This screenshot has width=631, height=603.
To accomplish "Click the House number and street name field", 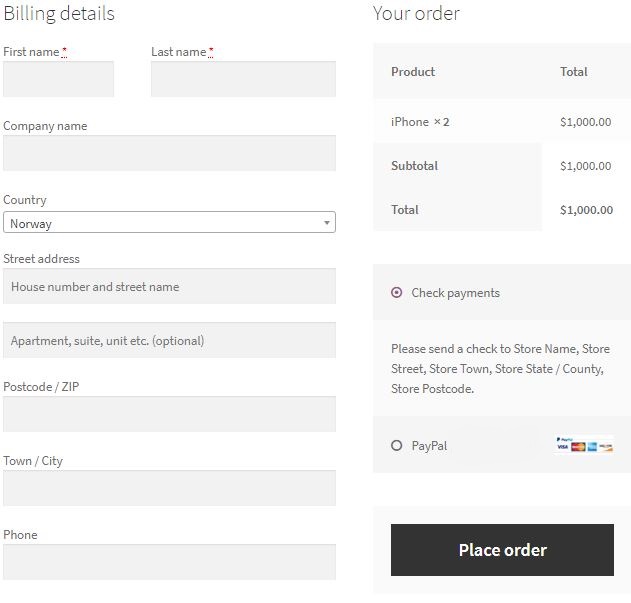I will pyautogui.click(x=169, y=287).
